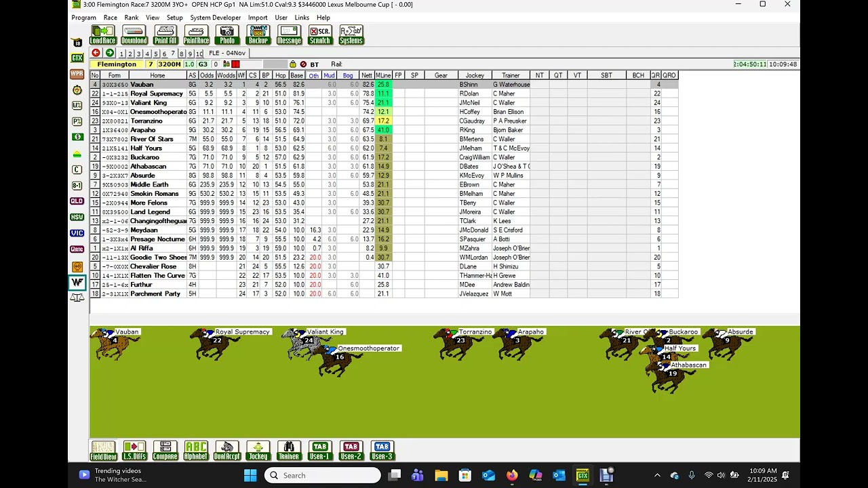Open the Message tool

289,35
